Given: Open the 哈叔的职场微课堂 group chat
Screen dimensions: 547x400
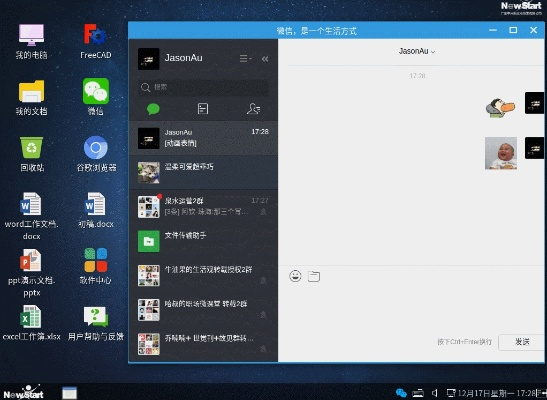Looking at the screenshot, I should click(x=203, y=309).
